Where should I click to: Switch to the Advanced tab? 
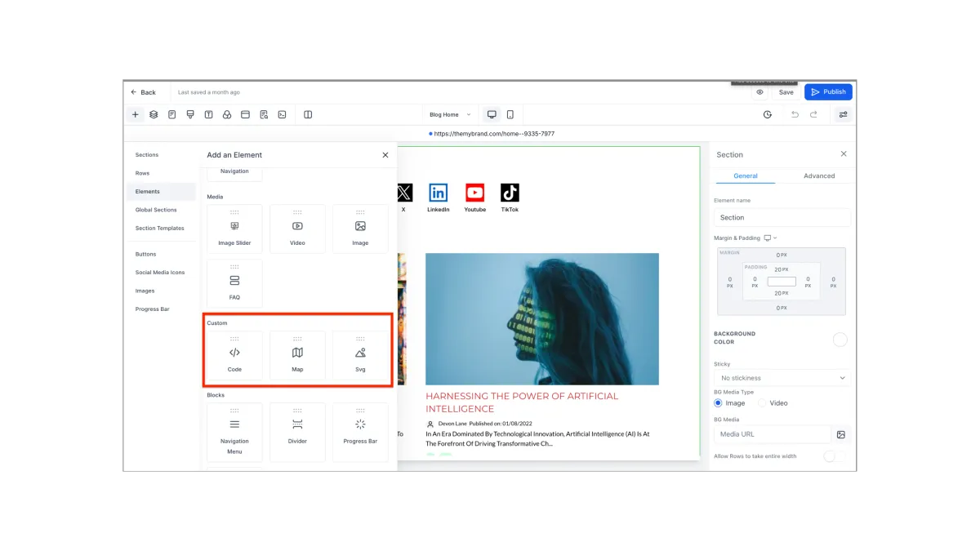pyautogui.click(x=819, y=176)
